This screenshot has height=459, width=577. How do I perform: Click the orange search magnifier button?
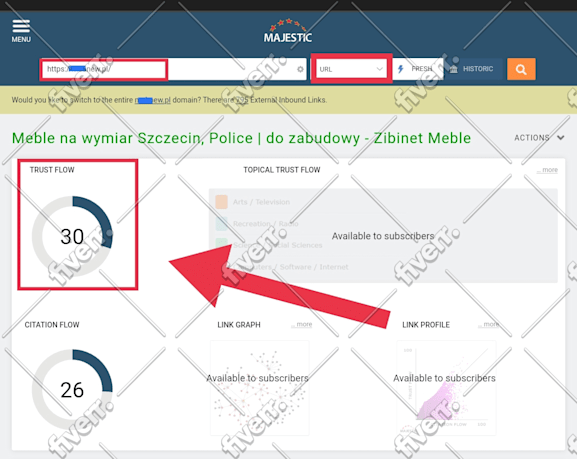521,69
